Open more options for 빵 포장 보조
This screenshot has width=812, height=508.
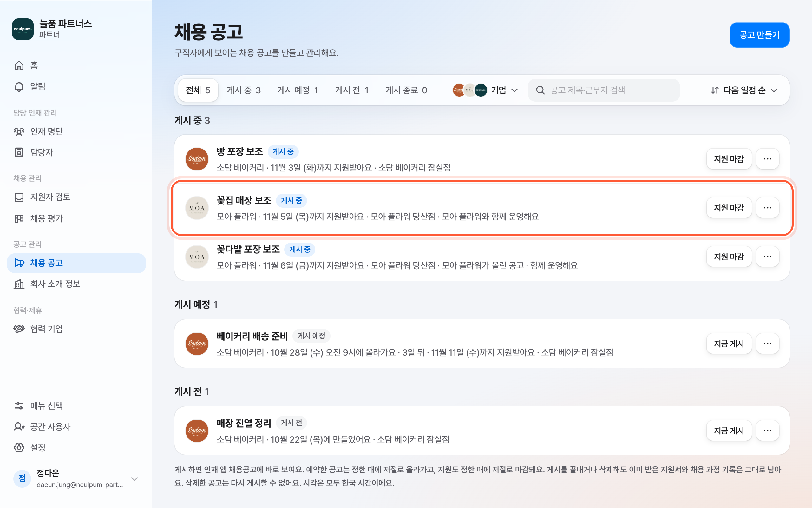pyautogui.click(x=767, y=158)
